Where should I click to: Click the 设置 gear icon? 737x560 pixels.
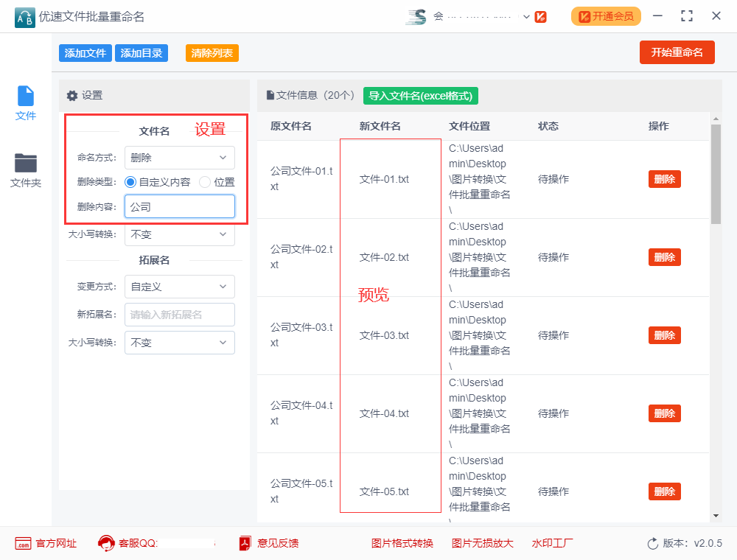click(x=72, y=95)
